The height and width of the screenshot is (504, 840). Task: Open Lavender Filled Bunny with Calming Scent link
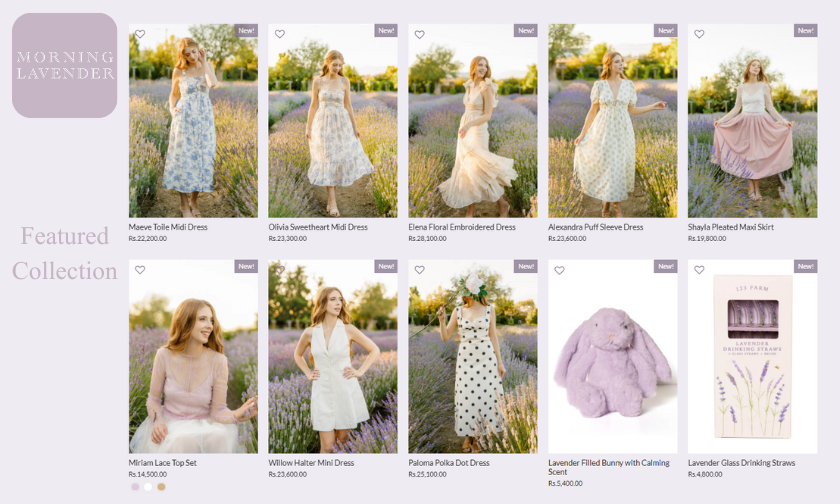[609, 467]
